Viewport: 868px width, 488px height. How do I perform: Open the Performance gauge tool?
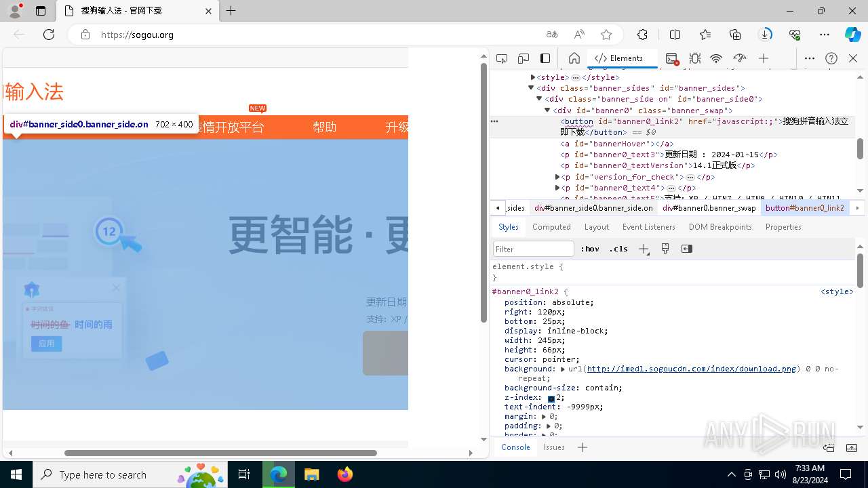[740, 58]
